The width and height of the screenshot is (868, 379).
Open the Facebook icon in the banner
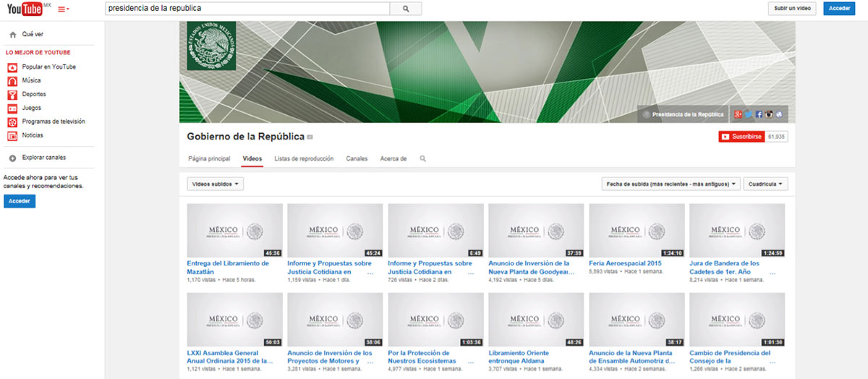[759, 114]
